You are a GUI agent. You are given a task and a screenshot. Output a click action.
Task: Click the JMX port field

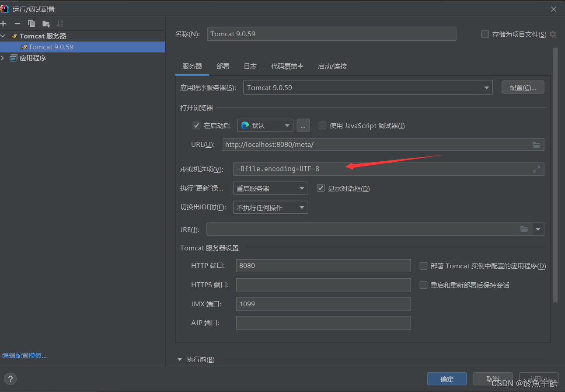(323, 304)
